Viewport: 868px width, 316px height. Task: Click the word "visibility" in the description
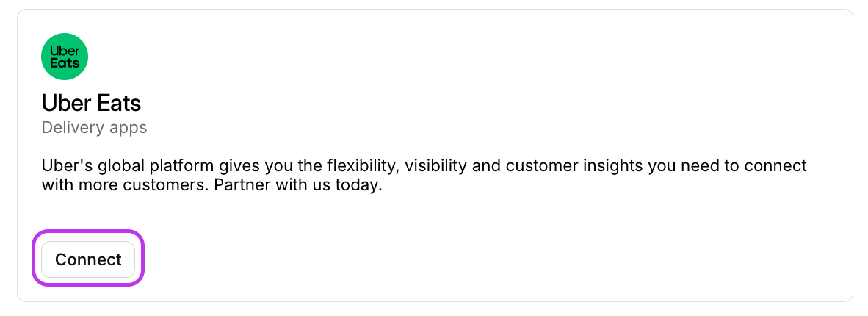437,165
